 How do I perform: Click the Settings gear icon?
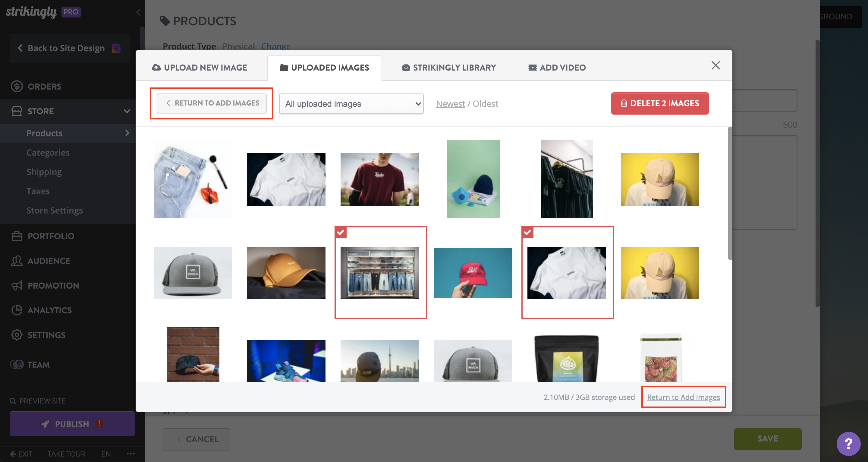(x=17, y=335)
